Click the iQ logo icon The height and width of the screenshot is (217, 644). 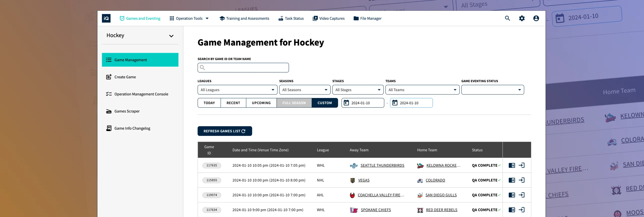[x=106, y=18]
